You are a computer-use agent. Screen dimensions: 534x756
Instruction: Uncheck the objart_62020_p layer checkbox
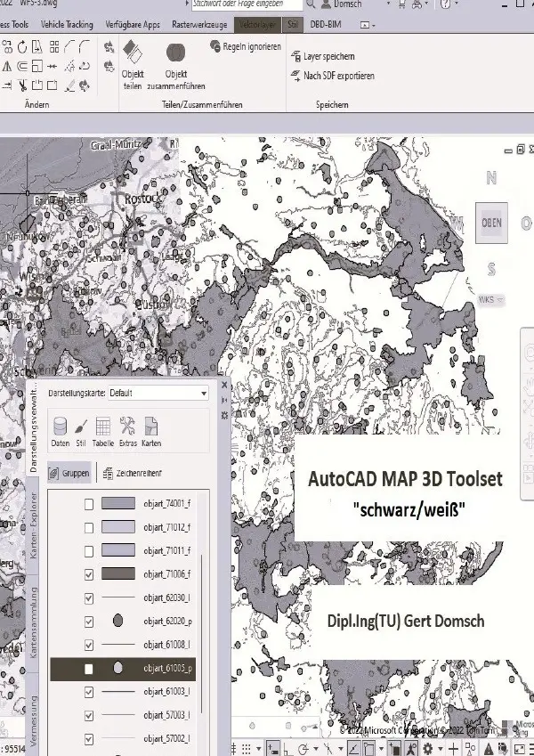pos(89,622)
